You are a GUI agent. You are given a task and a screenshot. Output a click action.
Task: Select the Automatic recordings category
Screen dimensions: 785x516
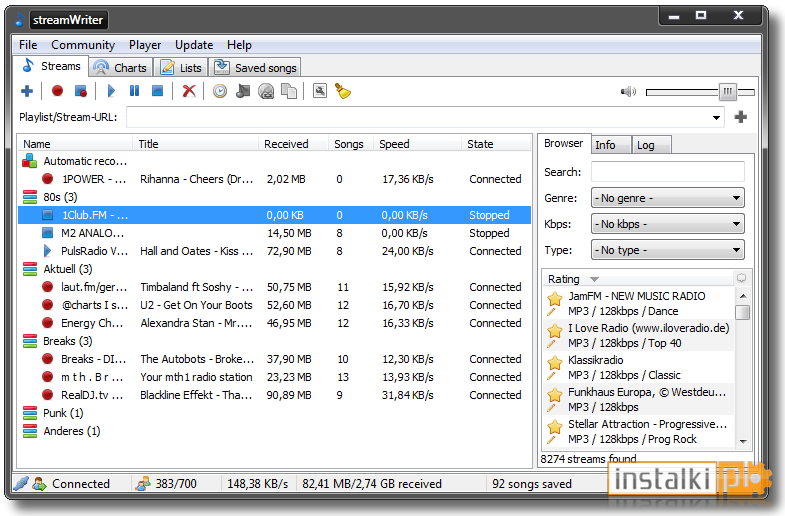pyautogui.click(x=274, y=161)
